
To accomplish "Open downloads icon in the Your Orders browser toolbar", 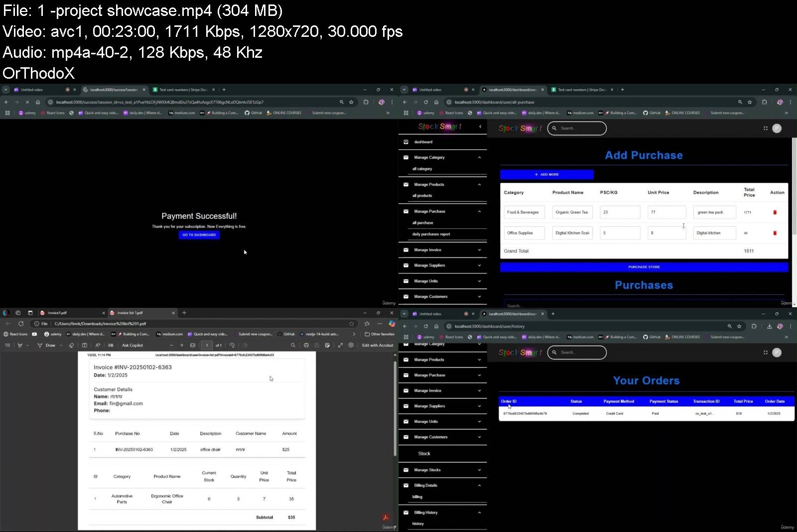I will (769, 326).
